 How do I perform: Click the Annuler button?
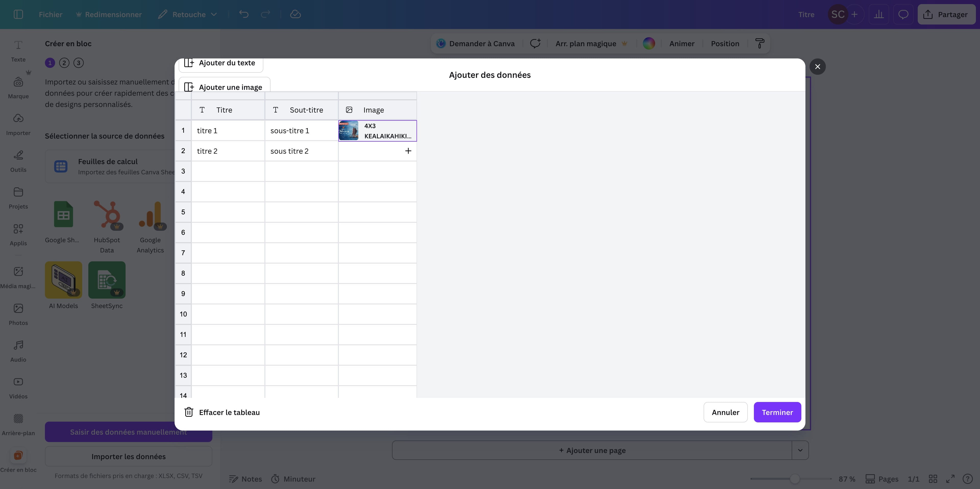pos(726,412)
